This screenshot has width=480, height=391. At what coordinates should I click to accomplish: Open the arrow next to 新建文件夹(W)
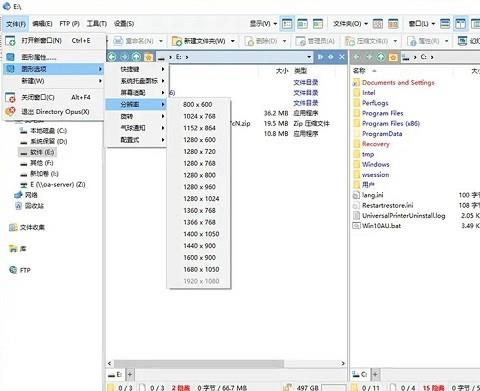coord(233,41)
